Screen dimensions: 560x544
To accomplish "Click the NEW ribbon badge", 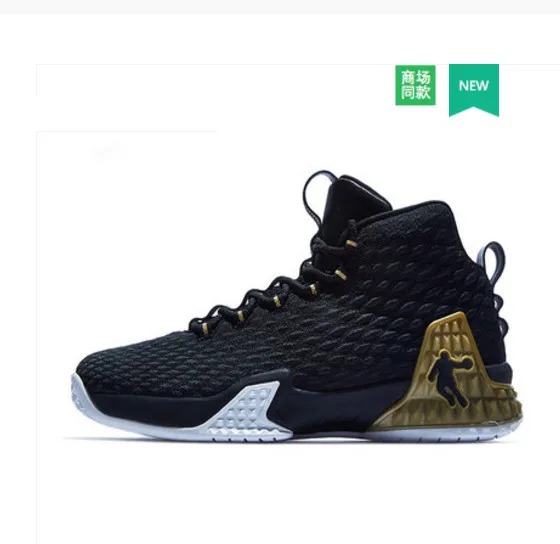I will click(x=474, y=90).
